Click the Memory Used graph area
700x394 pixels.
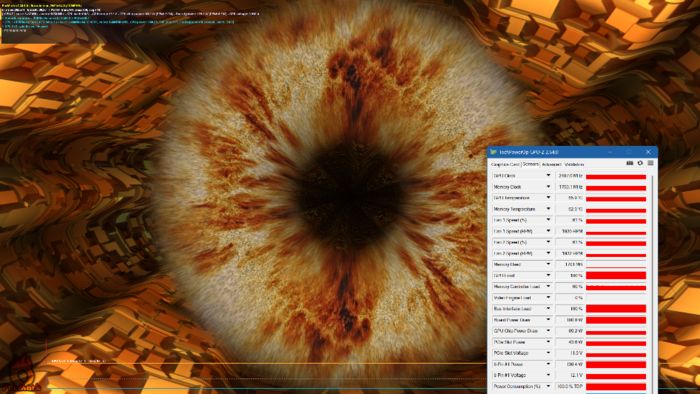pyautogui.click(x=616, y=265)
